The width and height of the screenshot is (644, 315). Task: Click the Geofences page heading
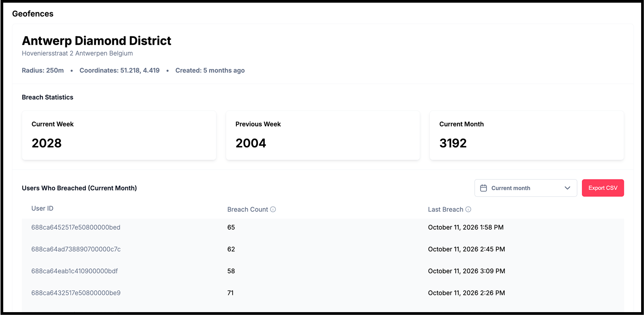coord(33,14)
